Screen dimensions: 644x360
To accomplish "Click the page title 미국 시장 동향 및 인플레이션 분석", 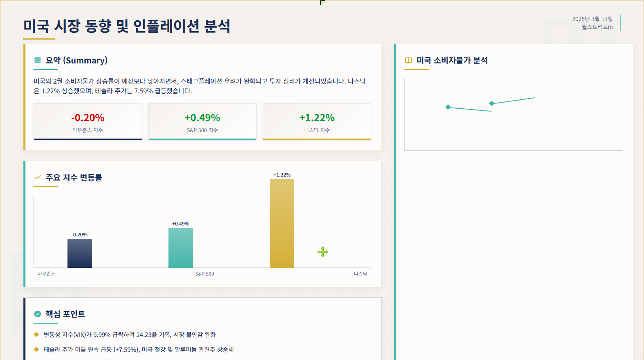I will click(x=127, y=26).
